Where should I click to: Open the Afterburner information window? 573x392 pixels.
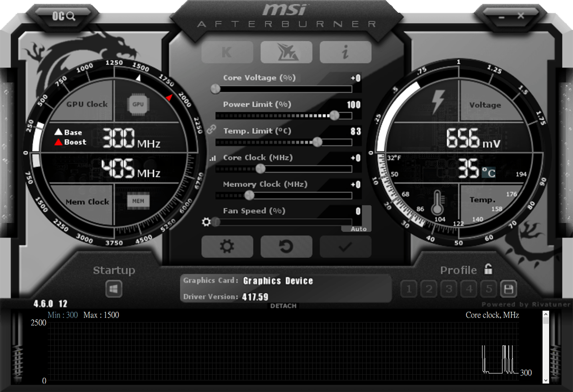pos(346,51)
